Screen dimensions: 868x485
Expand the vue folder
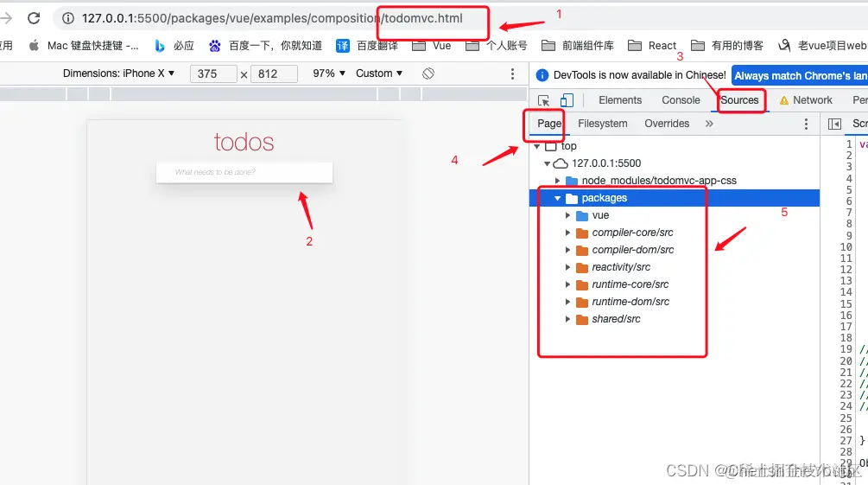pyautogui.click(x=567, y=215)
